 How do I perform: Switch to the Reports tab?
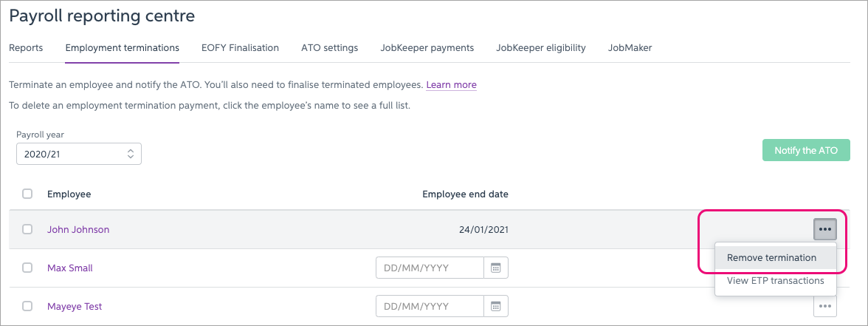pyautogui.click(x=26, y=48)
